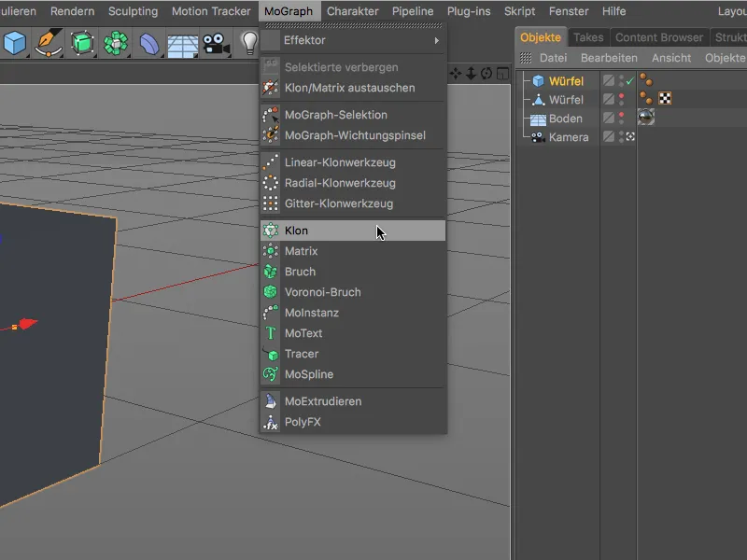
Task: Toggle viewport layout switch icon
Action: click(502, 74)
